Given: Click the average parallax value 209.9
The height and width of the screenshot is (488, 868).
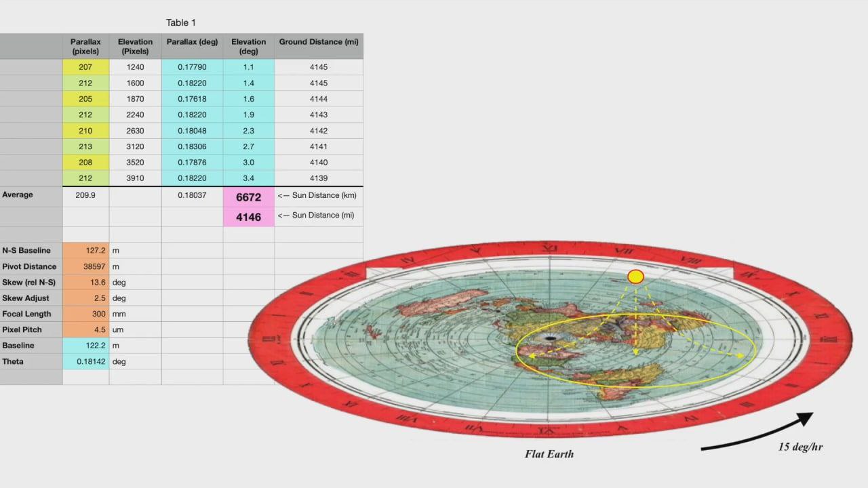Looking at the screenshot, I should tap(85, 197).
